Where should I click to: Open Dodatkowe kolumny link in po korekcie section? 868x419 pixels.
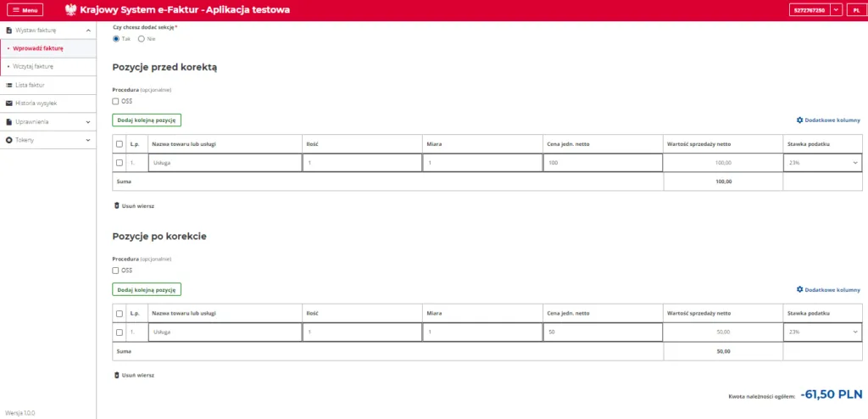pos(829,290)
